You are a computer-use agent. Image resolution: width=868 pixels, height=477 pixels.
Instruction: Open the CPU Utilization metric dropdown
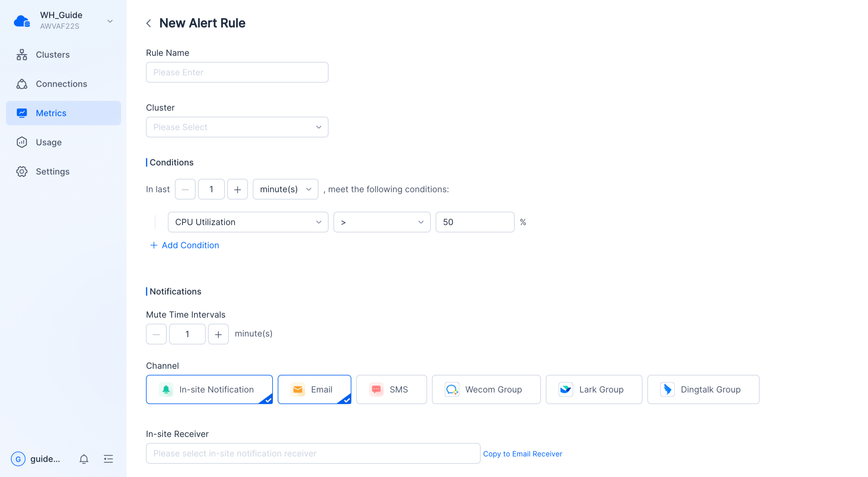coord(248,222)
